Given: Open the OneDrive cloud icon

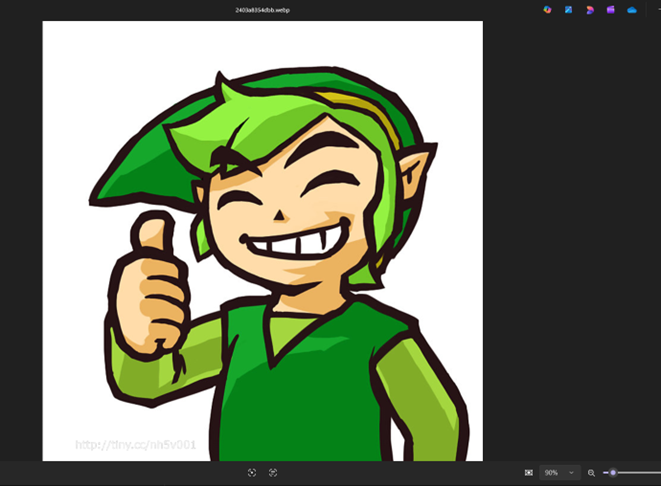Looking at the screenshot, I should [x=632, y=10].
